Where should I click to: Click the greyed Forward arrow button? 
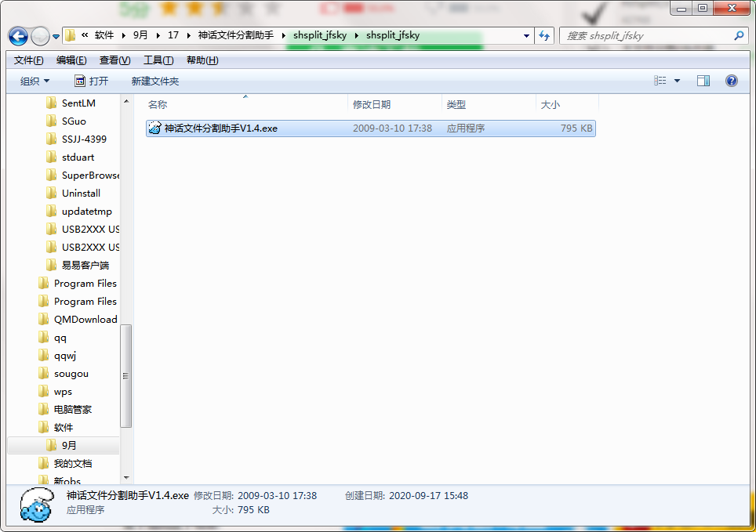click(x=40, y=36)
